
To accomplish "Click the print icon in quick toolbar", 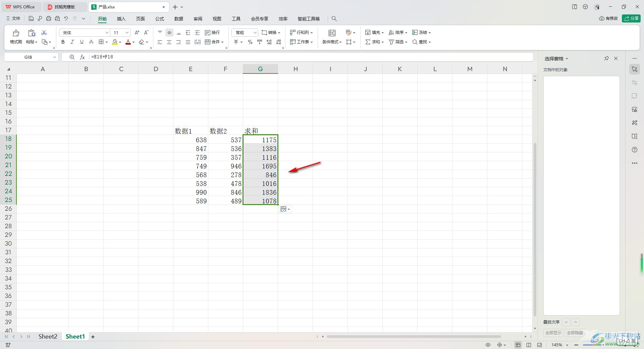I will point(49,19).
